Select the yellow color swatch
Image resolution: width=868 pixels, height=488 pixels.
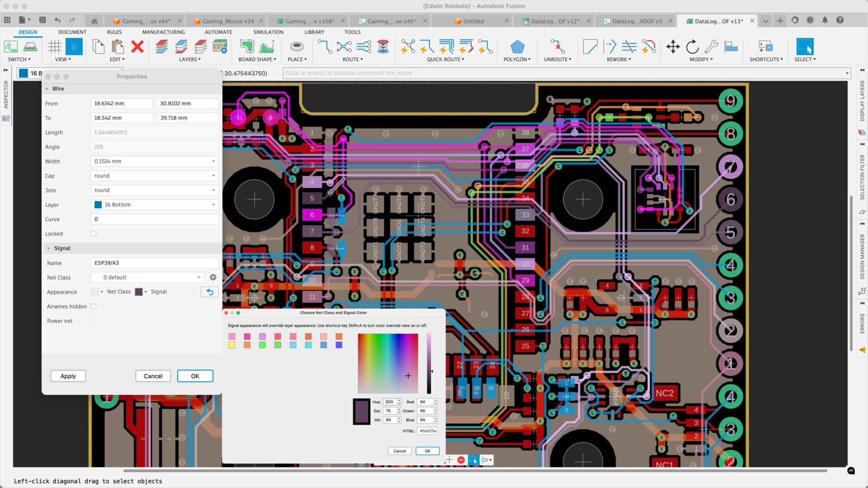pos(232,345)
